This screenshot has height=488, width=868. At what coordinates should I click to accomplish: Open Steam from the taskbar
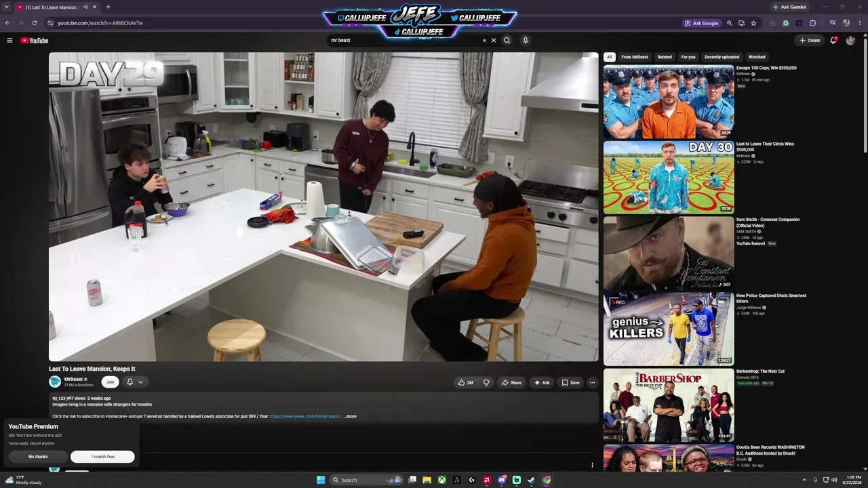pyautogui.click(x=532, y=480)
